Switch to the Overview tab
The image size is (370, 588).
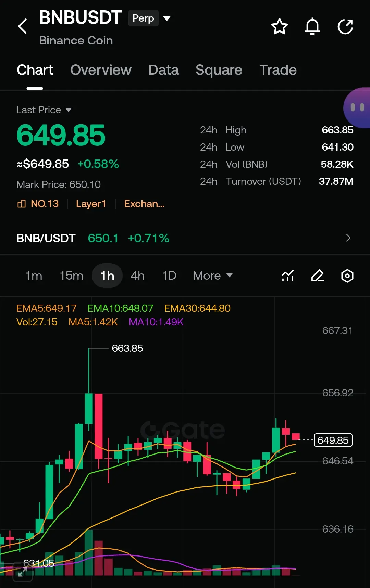click(x=101, y=70)
